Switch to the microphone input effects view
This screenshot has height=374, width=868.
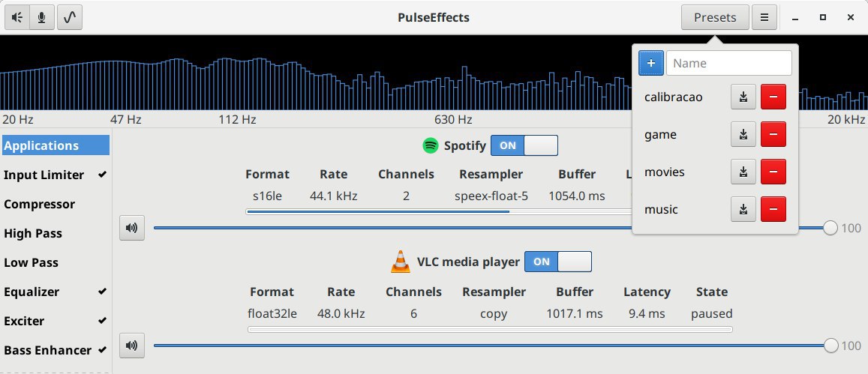click(41, 17)
